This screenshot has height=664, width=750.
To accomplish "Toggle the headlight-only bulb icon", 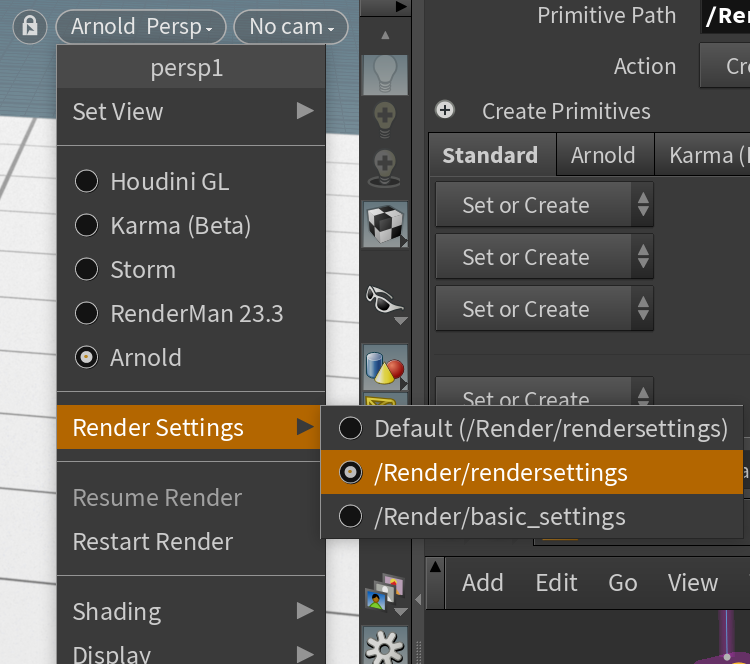I will point(385,120).
